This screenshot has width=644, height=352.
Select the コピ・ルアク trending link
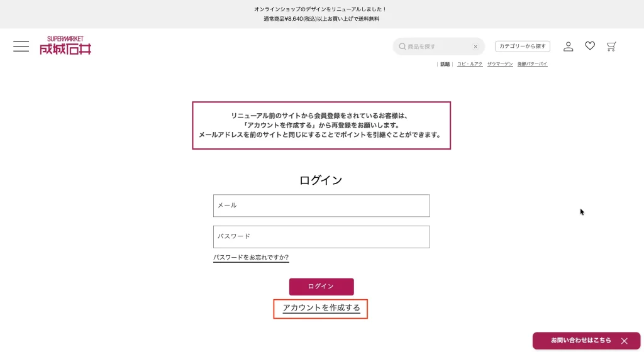[x=470, y=64]
